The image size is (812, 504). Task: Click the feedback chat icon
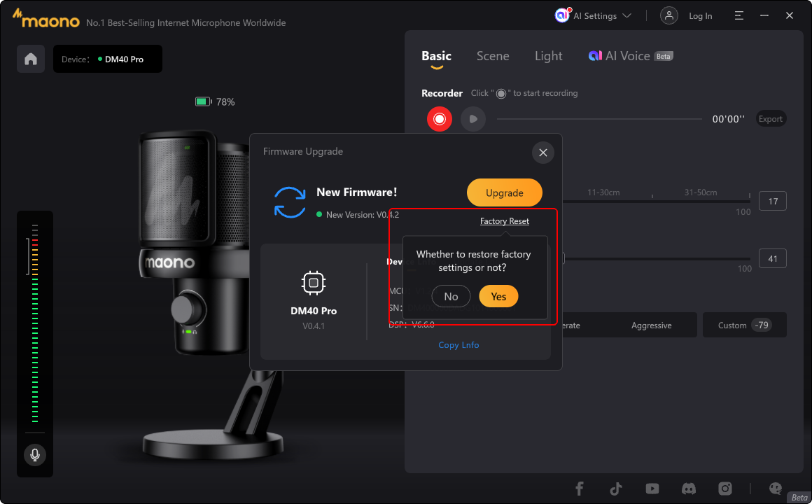(x=775, y=489)
